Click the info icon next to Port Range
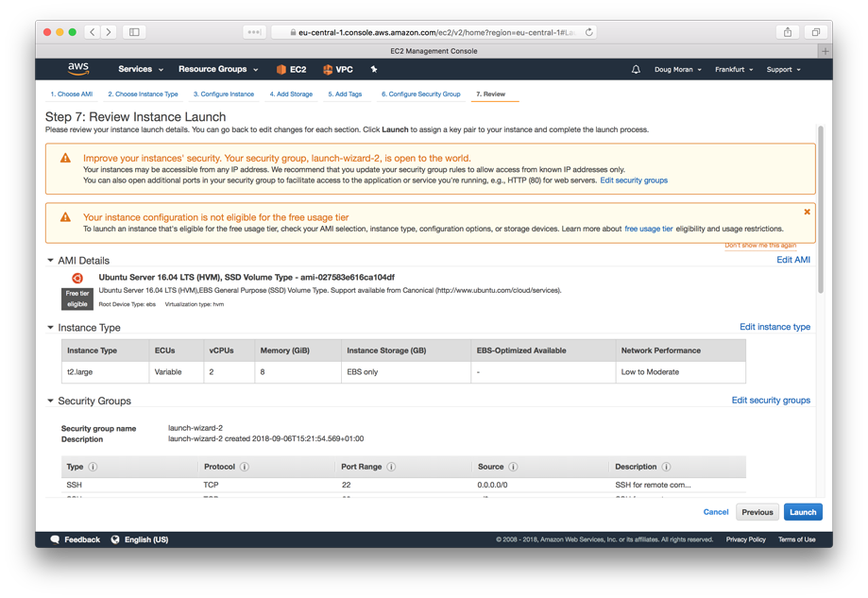Image resolution: width=868 pixels, height=598 pixels. [391, 467]
